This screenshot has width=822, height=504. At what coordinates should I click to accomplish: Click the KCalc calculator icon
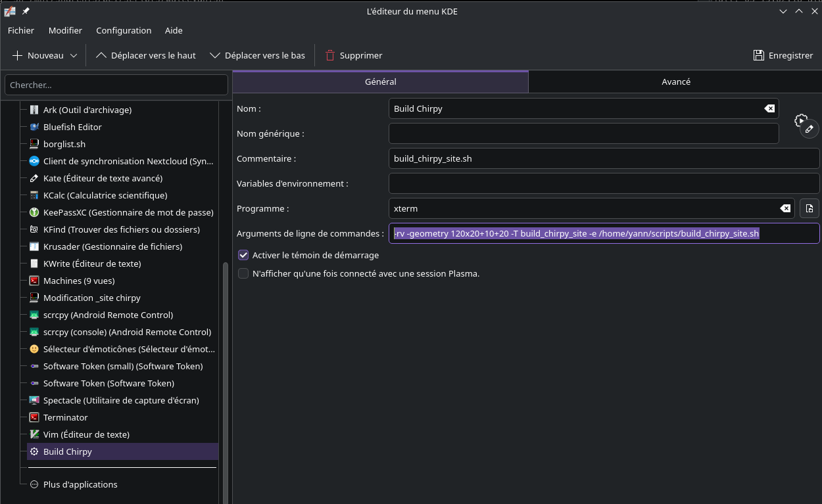pos(34,195)
